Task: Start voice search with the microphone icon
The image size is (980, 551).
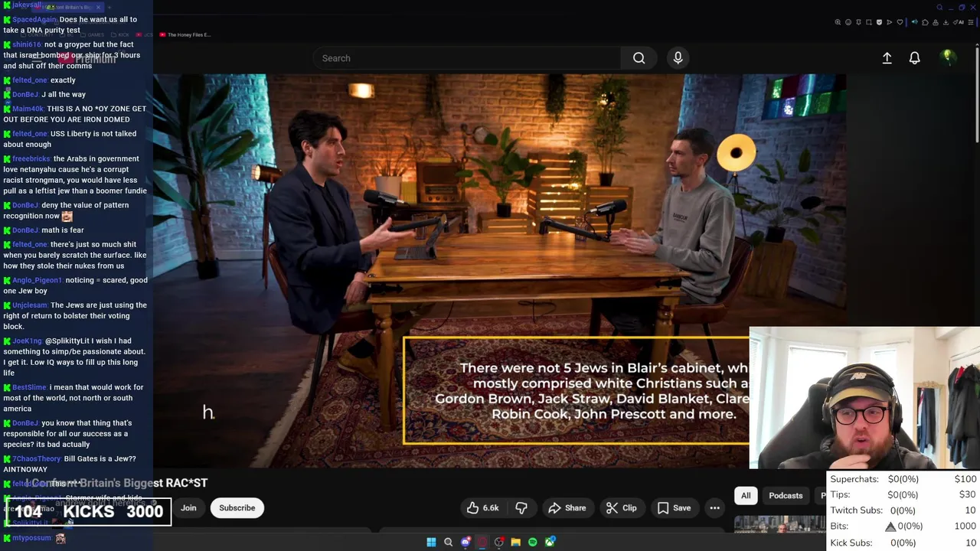Action: click(x=678, y=58)
